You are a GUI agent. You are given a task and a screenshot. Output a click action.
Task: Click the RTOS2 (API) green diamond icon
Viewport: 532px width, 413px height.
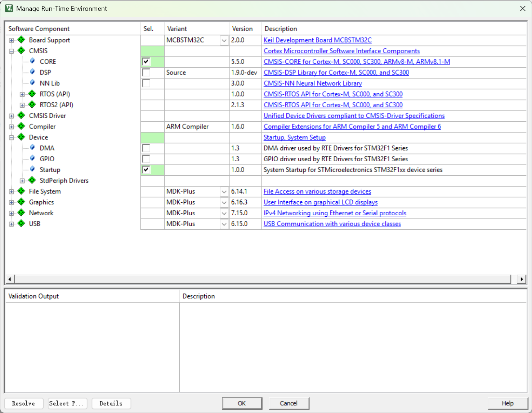tap(32, 104)
